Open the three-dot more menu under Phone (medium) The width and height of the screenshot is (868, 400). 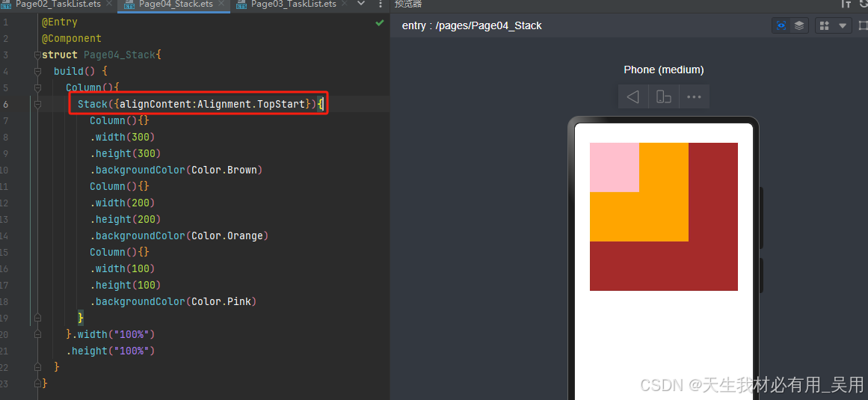695,96
